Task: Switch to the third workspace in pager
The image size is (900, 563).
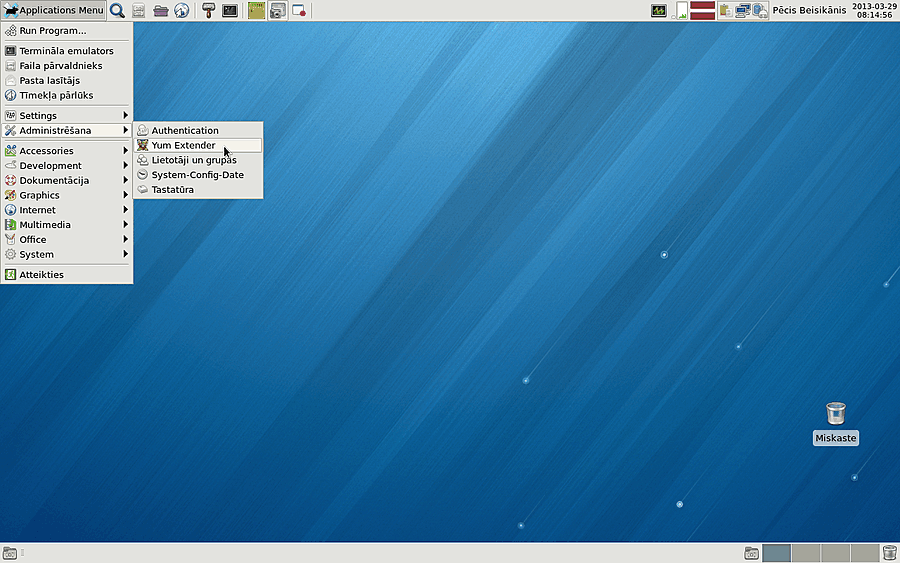Action: coord(835,553)
